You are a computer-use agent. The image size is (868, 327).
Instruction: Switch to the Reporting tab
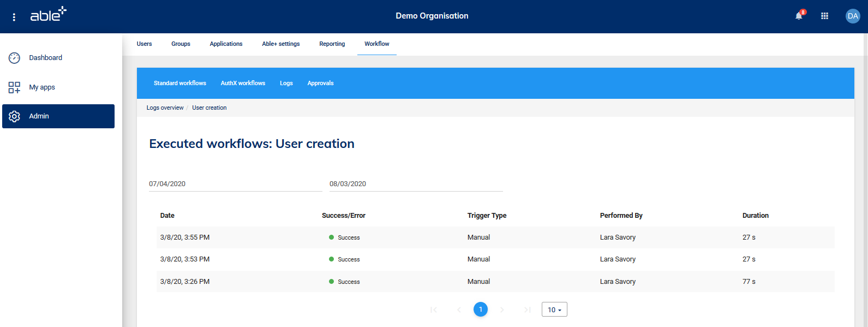[x=332, y=44]
